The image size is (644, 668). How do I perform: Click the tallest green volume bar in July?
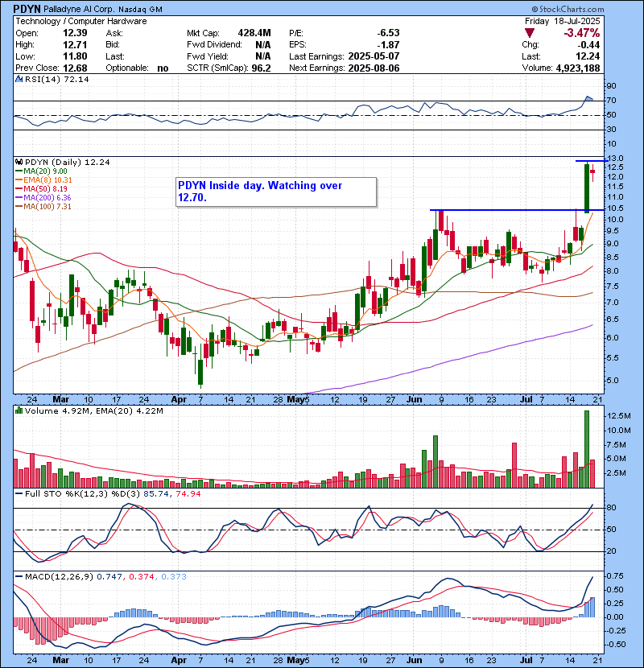[587, 449]
